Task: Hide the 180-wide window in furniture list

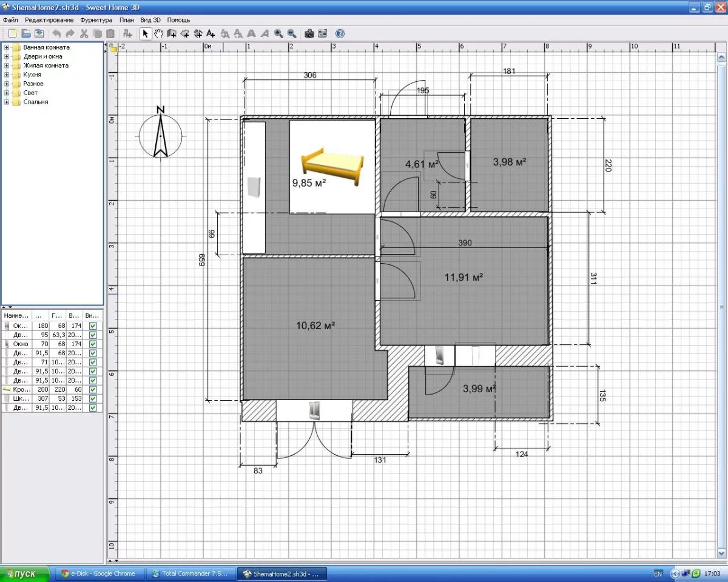Action: [x=93, y=326]
